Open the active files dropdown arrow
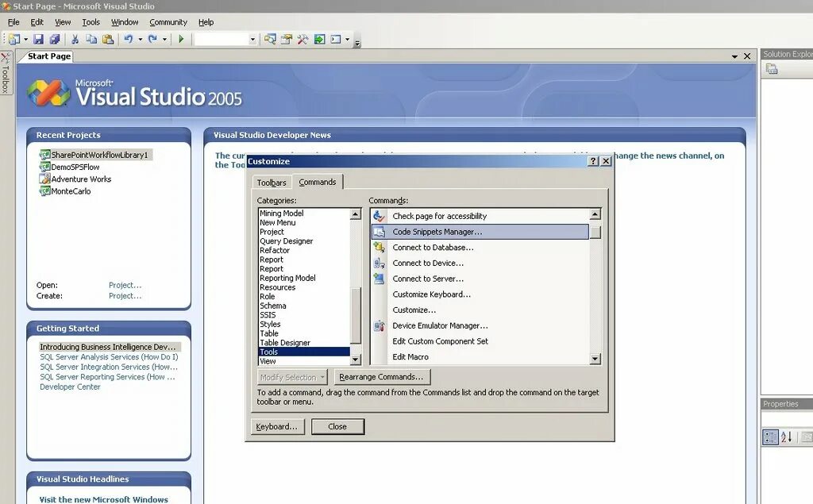The image size is (813, 504). tap(734, 56)
